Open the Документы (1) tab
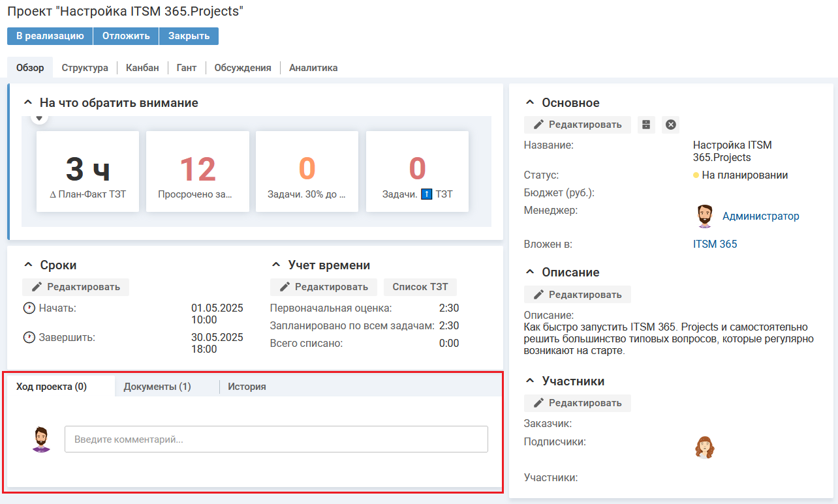The width and height of the screenshot is (838, 504). 157,387
